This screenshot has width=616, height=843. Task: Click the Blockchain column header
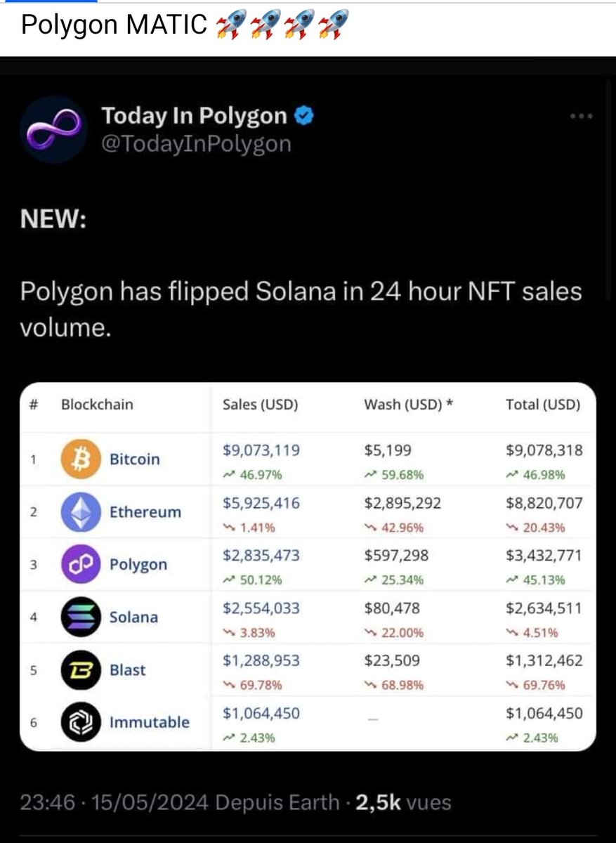(x=97, y=405)
